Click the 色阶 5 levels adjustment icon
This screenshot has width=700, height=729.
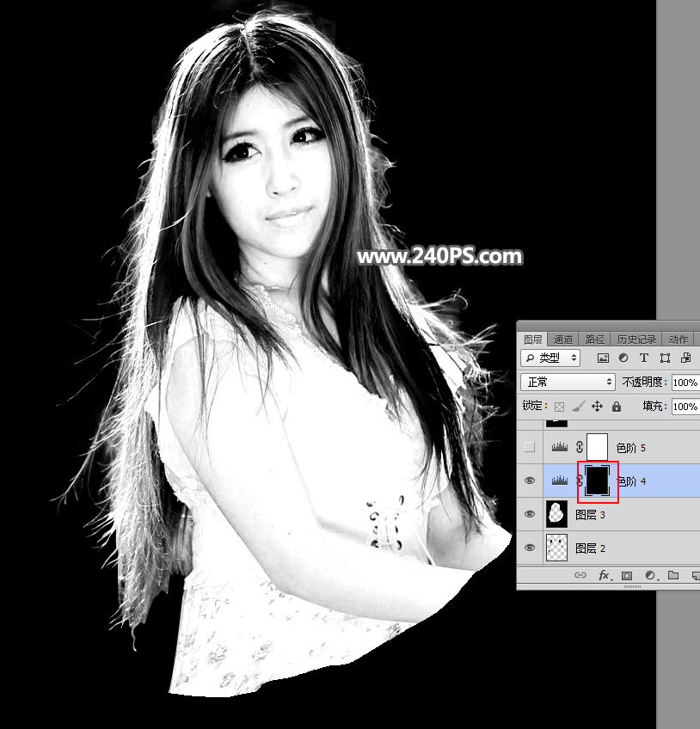tap(560, 447)
